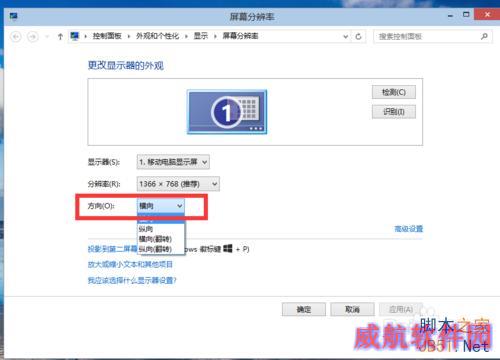The height and width of the screenshot is (360, 500).
Task: Click the 取消 cancel button
Action: pyautogui.click(x=352, y=309)
